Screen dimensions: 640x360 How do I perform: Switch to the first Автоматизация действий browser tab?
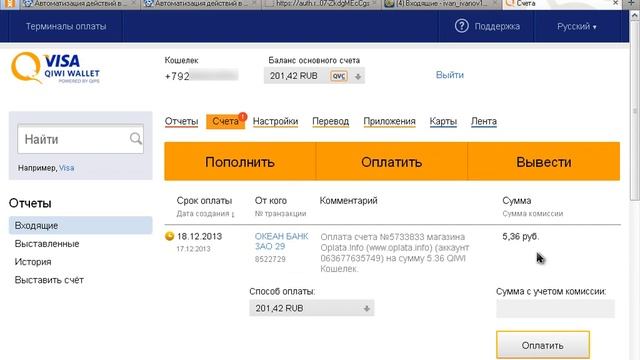tap(78, 4)
